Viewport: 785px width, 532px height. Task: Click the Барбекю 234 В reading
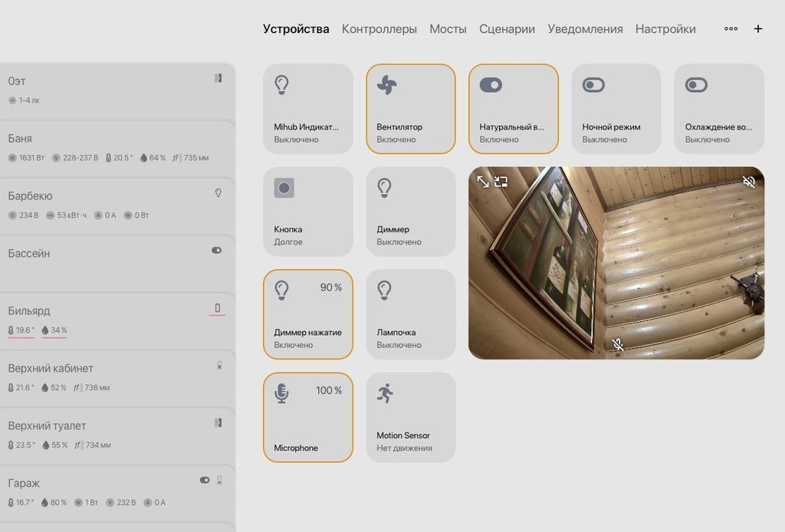coord(24,215)
